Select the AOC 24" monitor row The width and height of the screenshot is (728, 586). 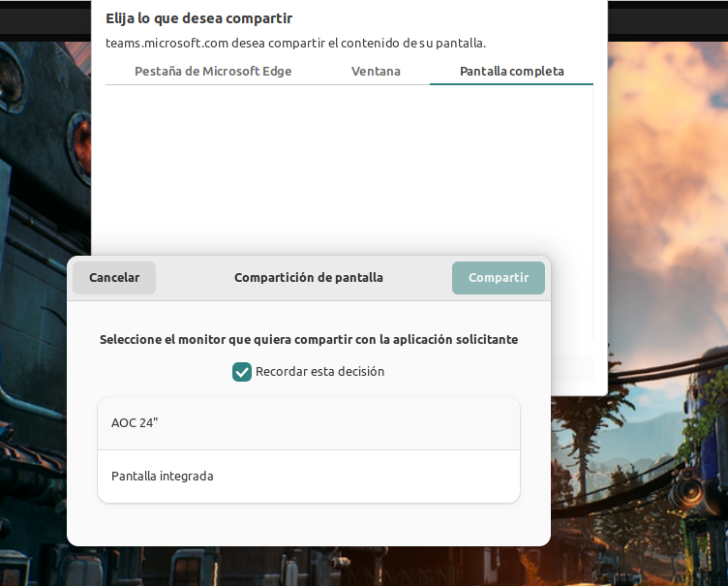tap(309, 423)
